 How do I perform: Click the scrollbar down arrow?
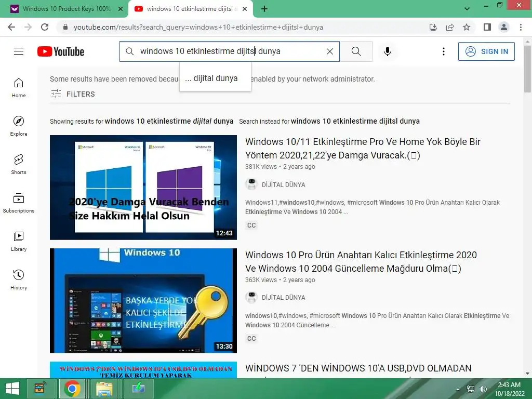[x=528, y=373]
